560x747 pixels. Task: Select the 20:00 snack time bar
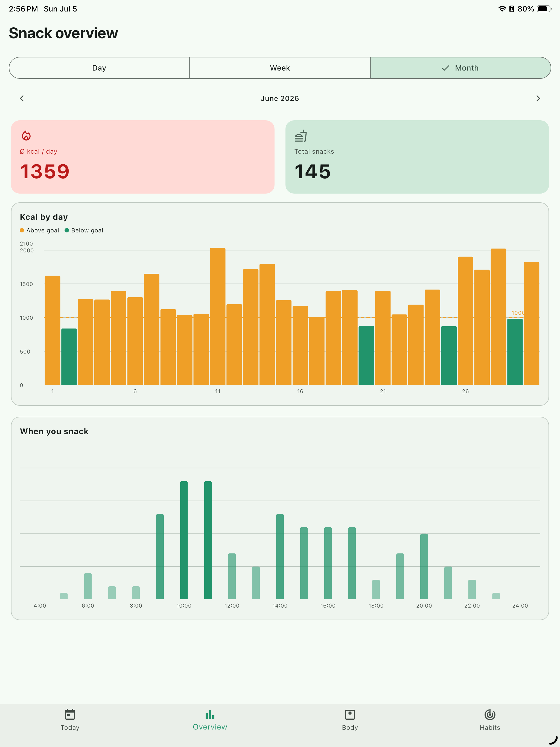(424, 566)
